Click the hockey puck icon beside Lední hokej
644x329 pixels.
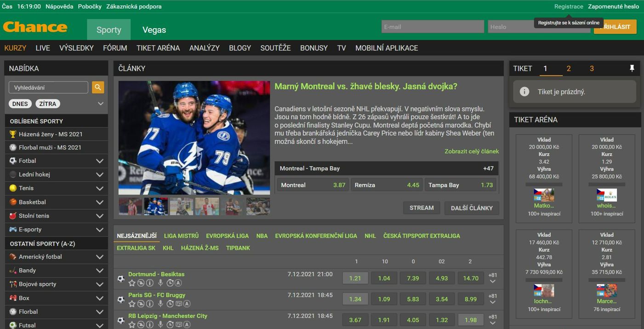(x=13, y=174)
